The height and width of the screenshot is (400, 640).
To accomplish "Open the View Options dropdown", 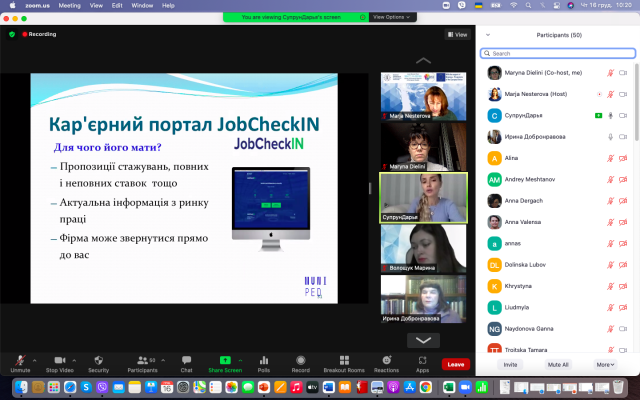I will coord(392,17).
